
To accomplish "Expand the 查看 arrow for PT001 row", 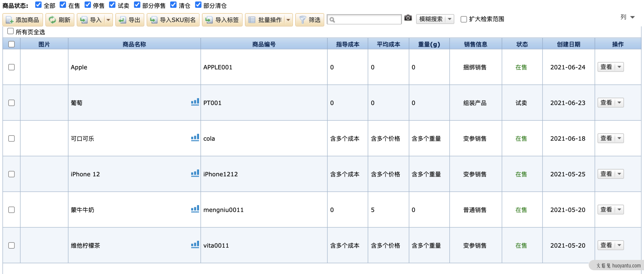I will [x=619, y=103].
